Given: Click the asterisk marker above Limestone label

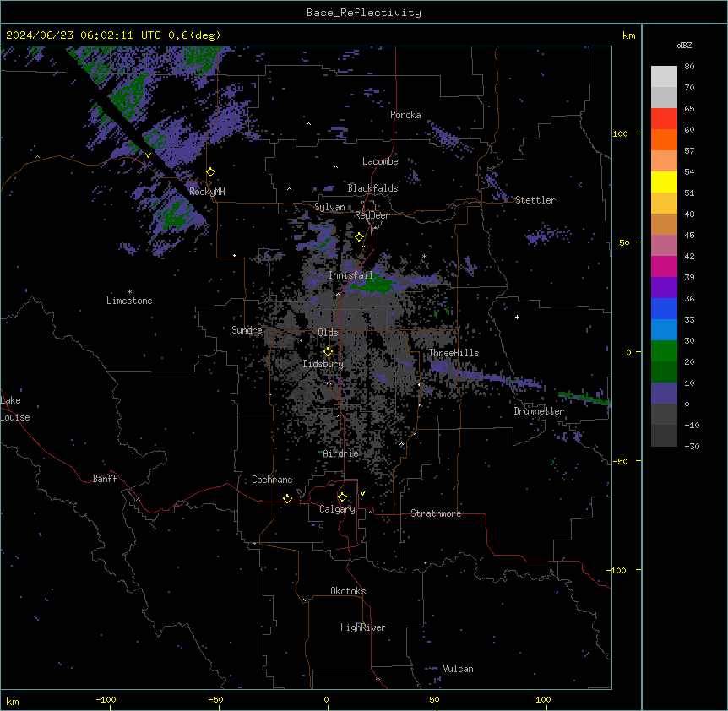Looking at the screenshot, I should [x=129, y=292].
